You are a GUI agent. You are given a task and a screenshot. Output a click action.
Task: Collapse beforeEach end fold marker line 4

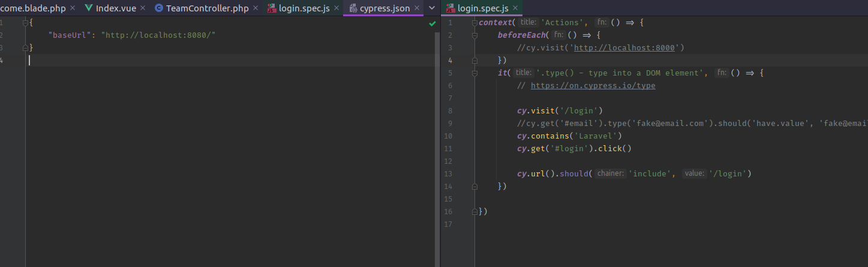[x=475, y=61]
